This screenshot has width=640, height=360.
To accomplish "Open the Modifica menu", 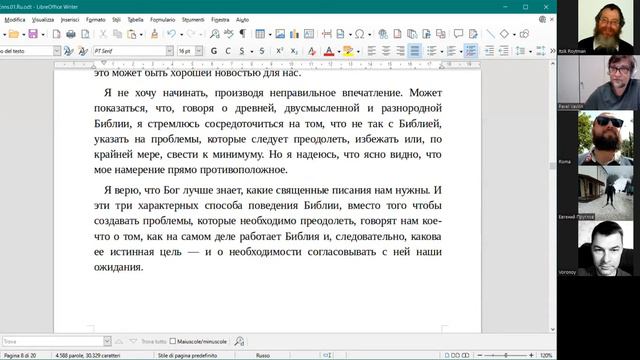I will [x=15, y=20].
